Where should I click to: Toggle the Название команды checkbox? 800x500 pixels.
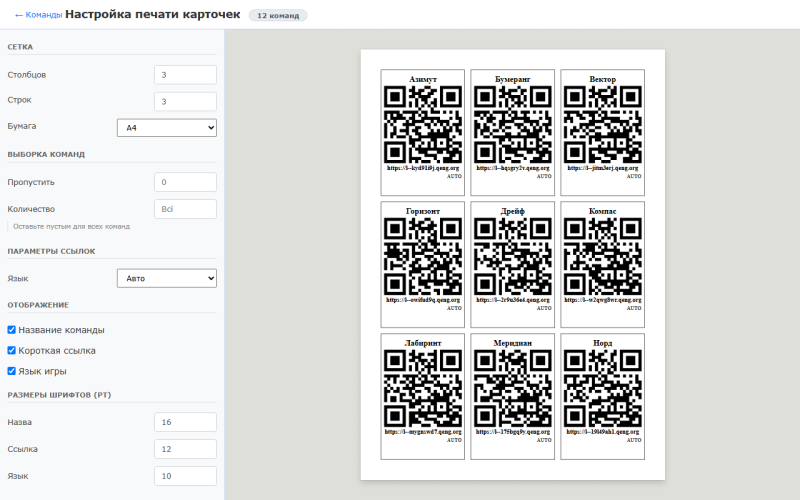coord(12,330)
